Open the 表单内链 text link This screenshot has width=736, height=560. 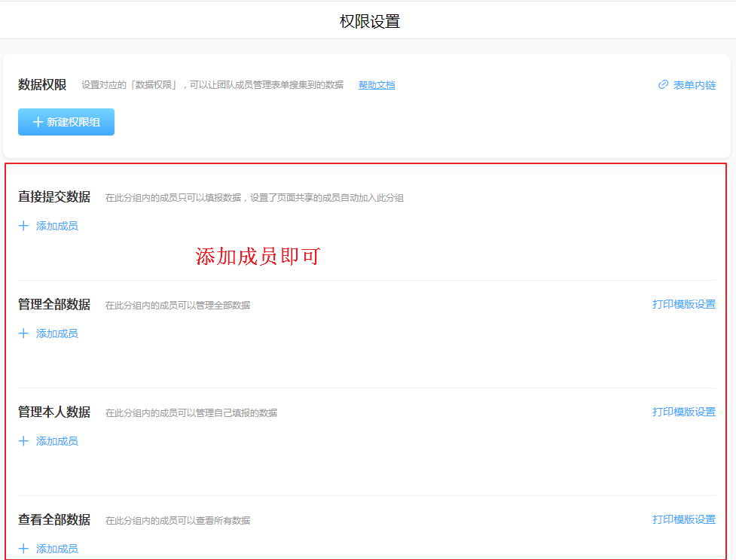[x=694, y=85]
